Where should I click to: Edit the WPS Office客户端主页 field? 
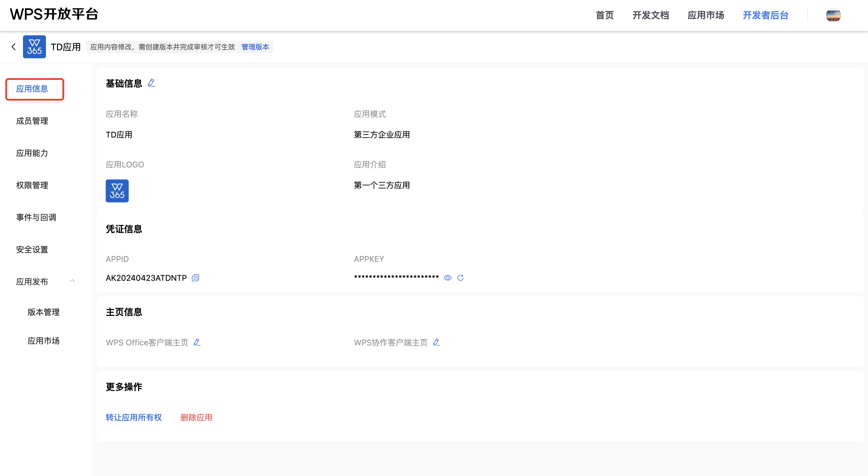tap(197, 342)
